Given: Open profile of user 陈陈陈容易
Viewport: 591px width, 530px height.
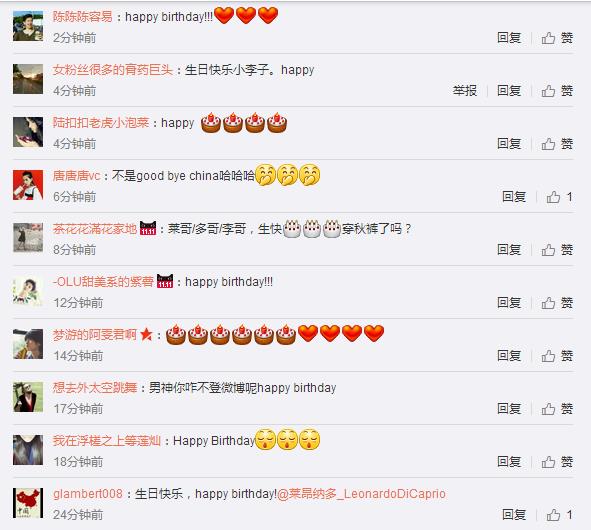Looking at the screenshot, I should pyautogui.click(x=83, y=17).
